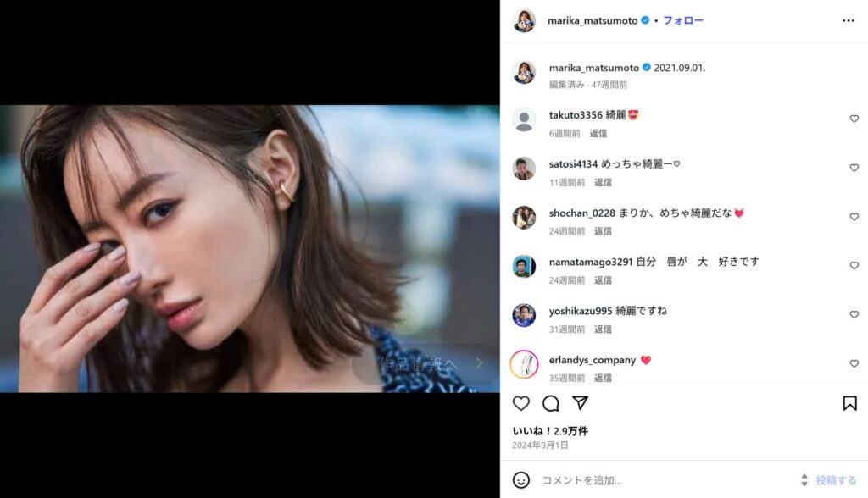Open the erlandys_company story ring avatar
Screen dimensions: 868x498
coord(524,364)
